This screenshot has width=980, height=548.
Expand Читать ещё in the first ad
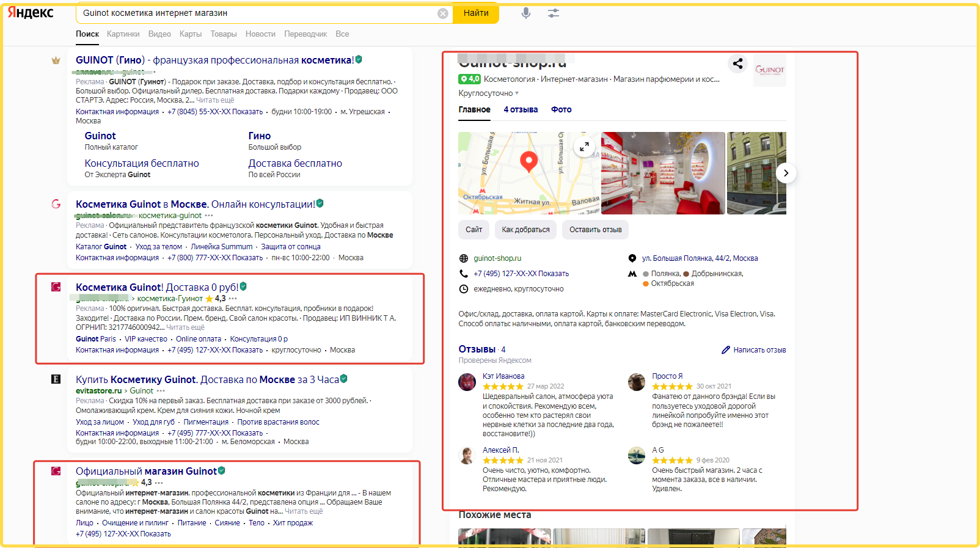coord(215,100)
